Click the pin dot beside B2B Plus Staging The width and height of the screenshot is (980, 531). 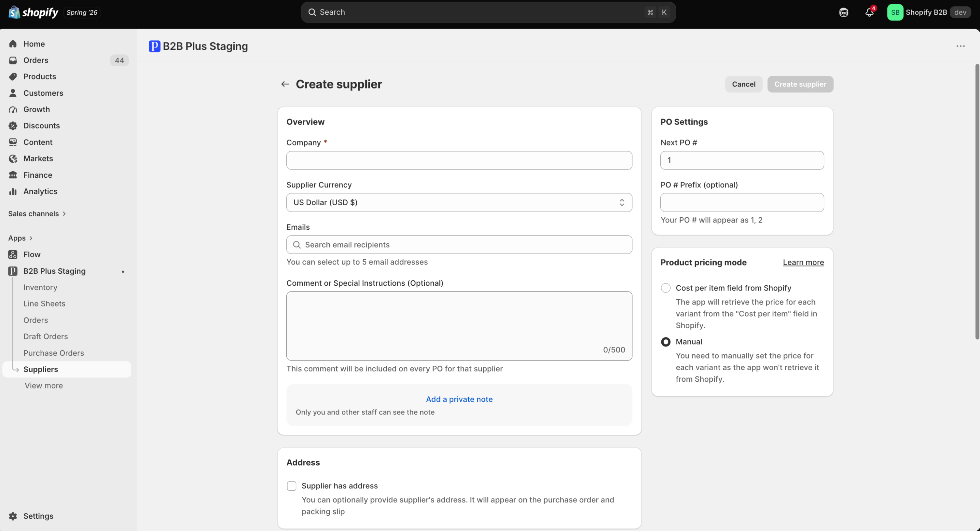(x=123, y=271)
